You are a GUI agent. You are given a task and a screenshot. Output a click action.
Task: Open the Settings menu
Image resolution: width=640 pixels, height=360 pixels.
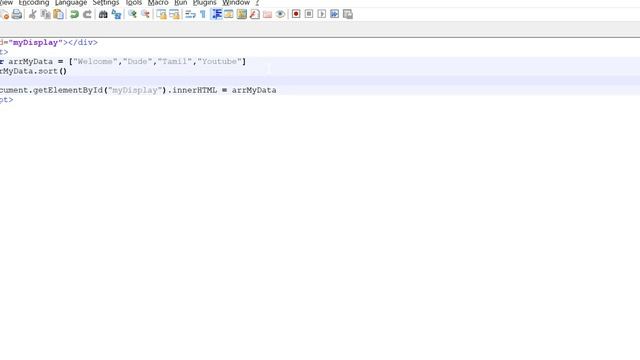[x=106, y=2]
